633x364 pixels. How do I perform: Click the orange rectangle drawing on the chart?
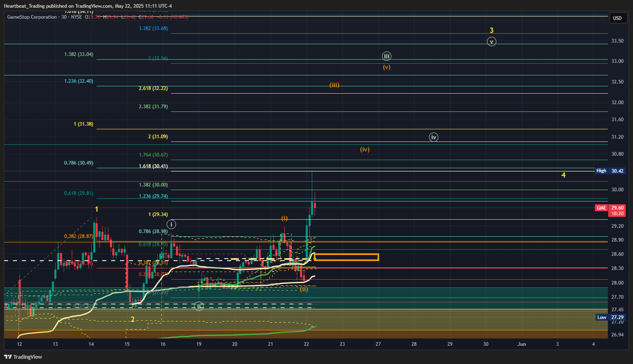click(x=346, y=257)
